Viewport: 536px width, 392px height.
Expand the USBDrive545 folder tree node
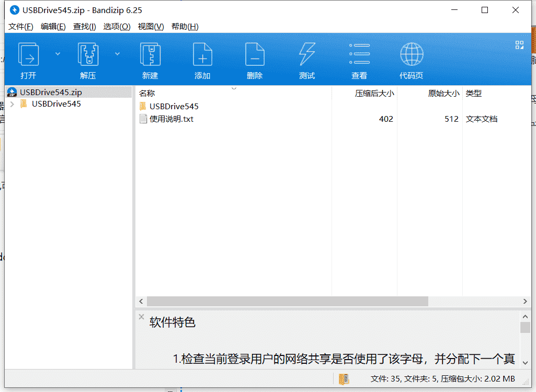coord(13,104)
